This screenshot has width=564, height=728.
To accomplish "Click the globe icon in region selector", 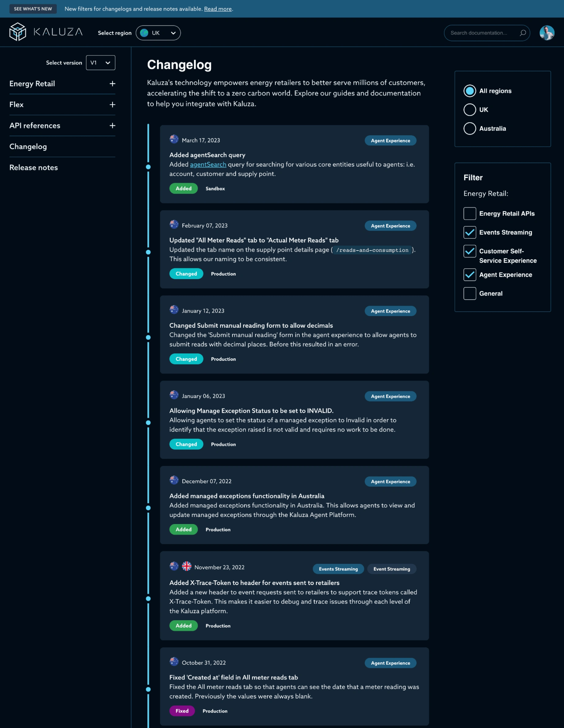I will tap(144, 33).
